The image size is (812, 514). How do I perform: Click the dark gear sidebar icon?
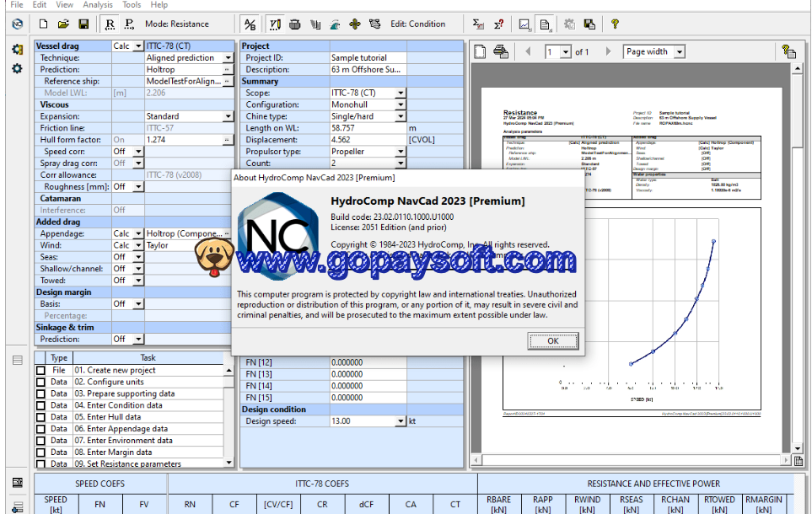[17, 68]
